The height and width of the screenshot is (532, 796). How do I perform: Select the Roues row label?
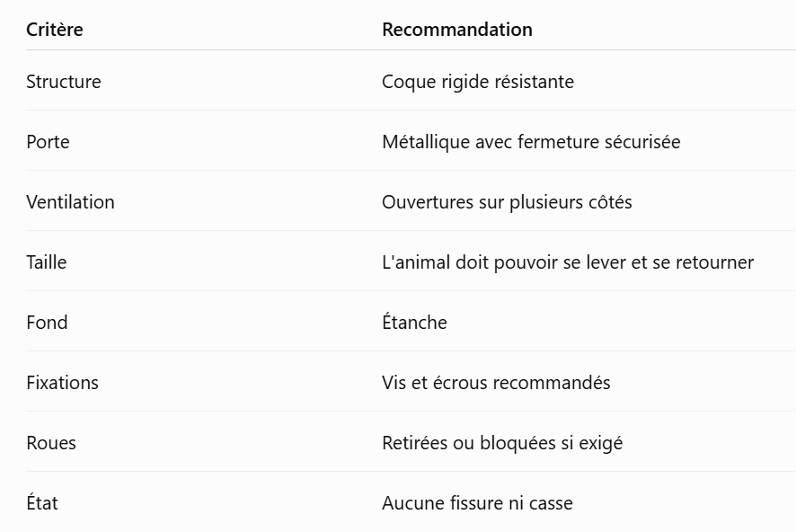(x=51, y=443)
